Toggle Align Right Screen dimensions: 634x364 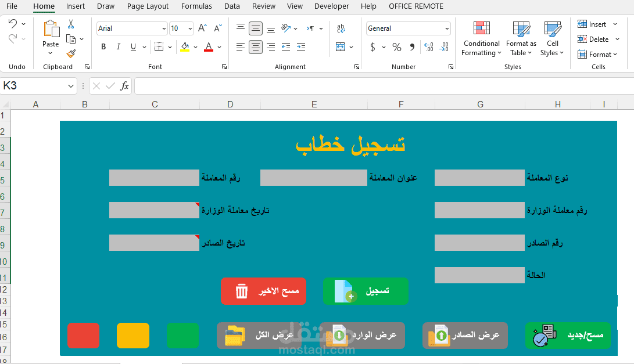(271, 47)
